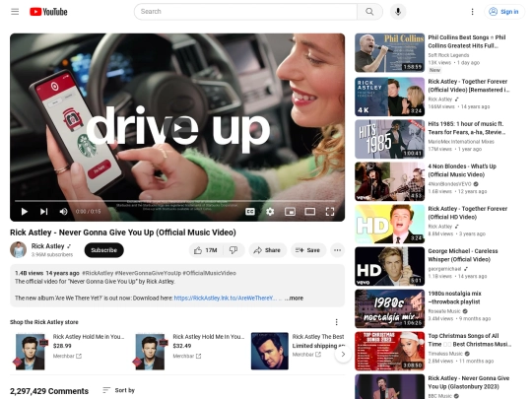Share this video

coord(267,250)
